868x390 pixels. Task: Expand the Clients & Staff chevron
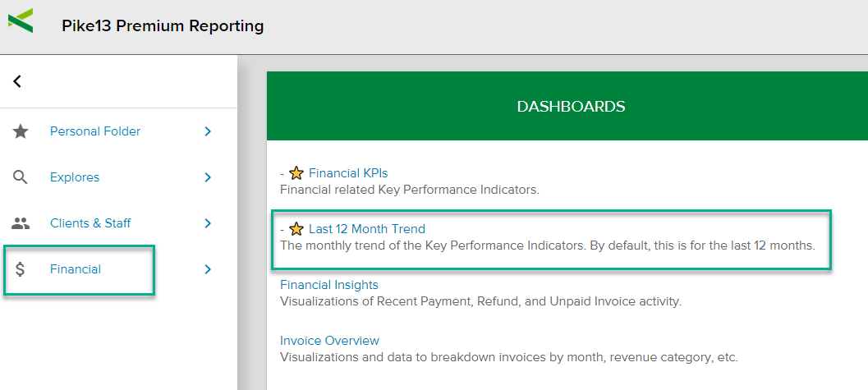click(x=208, y=223)
